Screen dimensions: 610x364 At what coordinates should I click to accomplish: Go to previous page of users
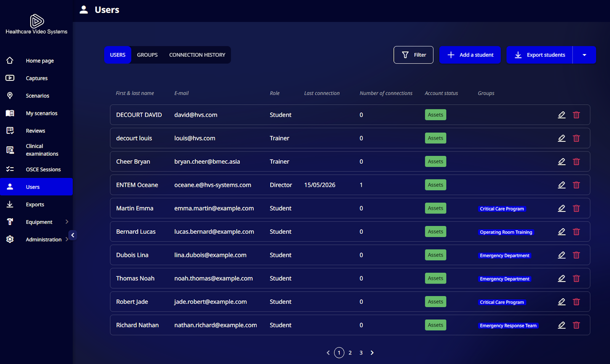coord(328,353)
